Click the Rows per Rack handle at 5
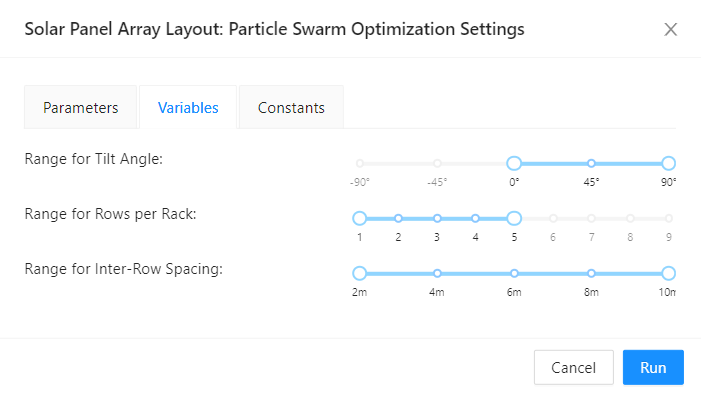Image resolution: width=701 pixels, height=394 pixels. 514,218
